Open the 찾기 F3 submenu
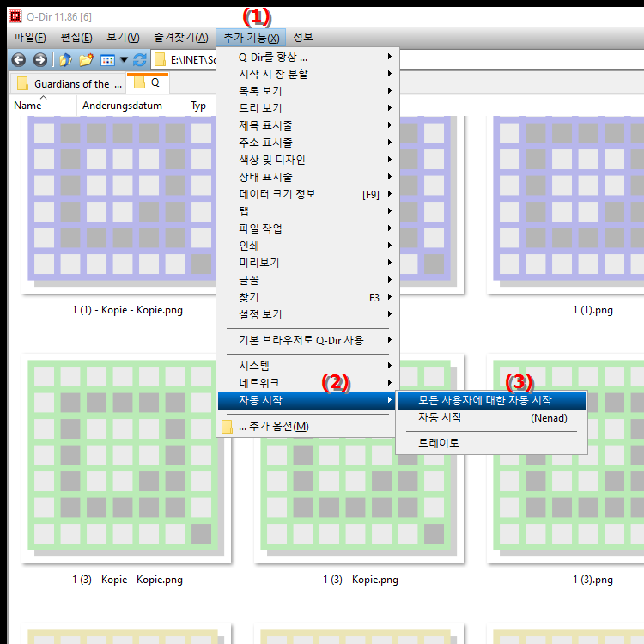This screenshot has width=644, height=644. [307, 297]
